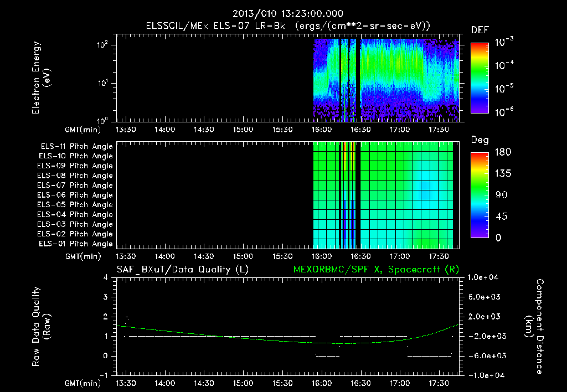This screenshot has height=392, width=567.
Task: Click the 15:00 tick on the bottom time axis
Action: coord(243,383)
